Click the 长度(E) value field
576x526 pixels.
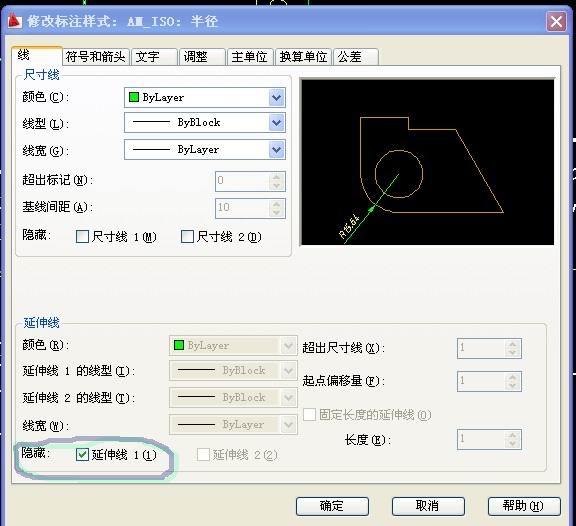[481, 439]
